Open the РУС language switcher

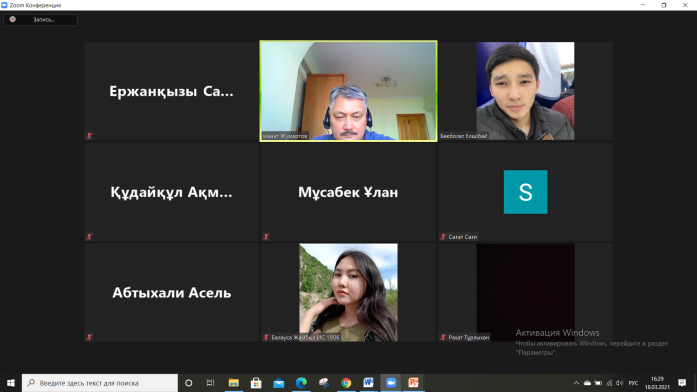click(633, 383)
